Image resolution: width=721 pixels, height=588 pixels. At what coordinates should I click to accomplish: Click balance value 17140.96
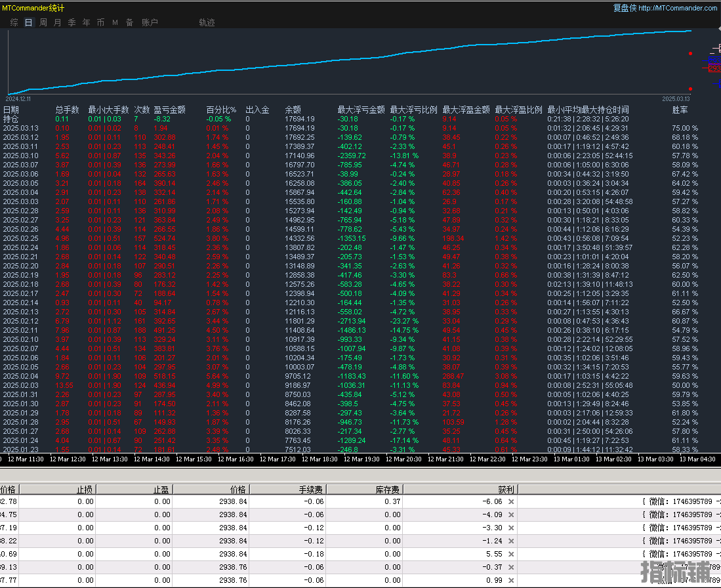[300, 156]
